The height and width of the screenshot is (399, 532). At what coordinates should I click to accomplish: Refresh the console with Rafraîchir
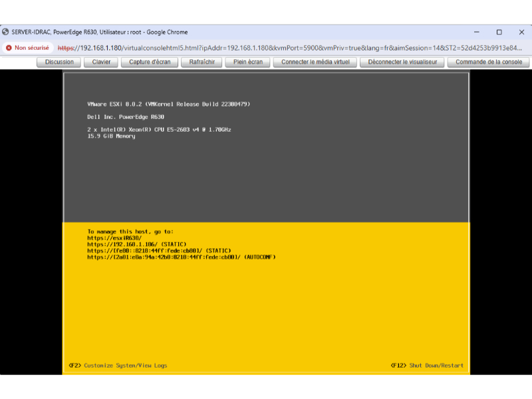point(201,62)
